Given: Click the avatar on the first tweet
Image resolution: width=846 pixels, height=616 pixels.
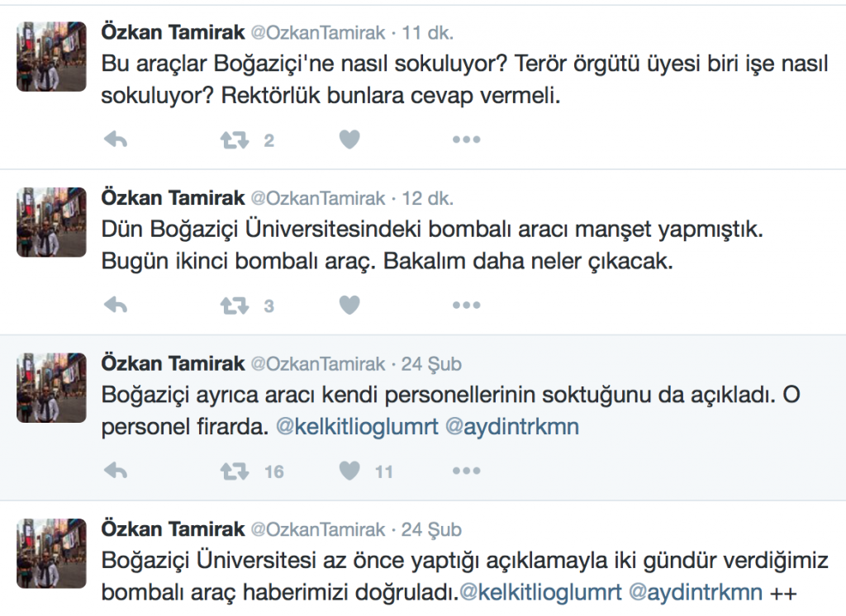Looking at the screenshot, I should pos(51,56).
